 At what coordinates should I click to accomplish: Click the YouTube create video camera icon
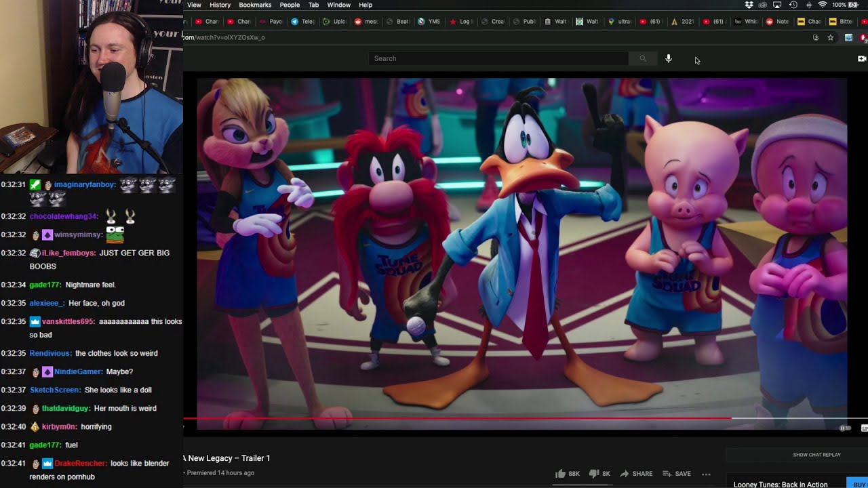pos(862,58)
